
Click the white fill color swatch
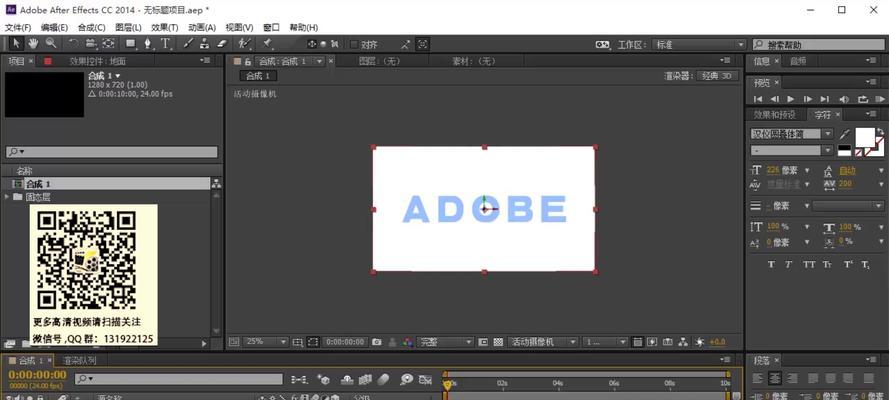point(865,137)
